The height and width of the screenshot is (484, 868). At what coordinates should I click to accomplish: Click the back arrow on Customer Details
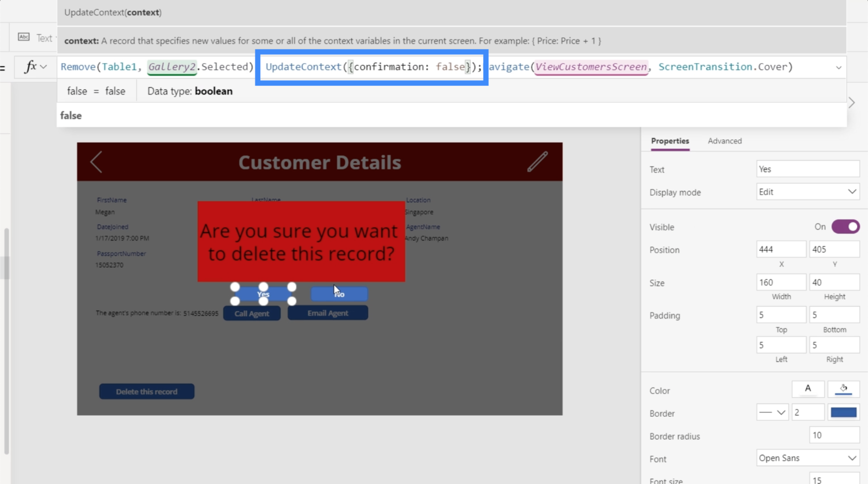coord(96,162)
